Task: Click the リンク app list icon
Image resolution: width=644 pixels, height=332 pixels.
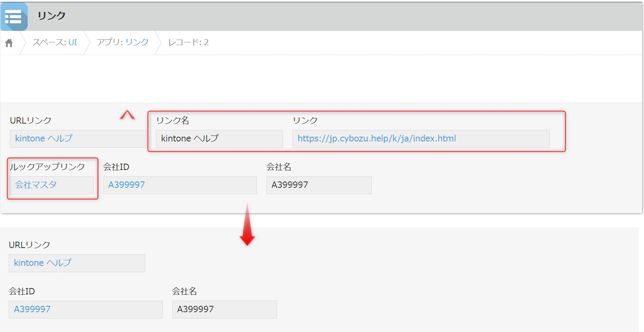Action: (14, 17)
